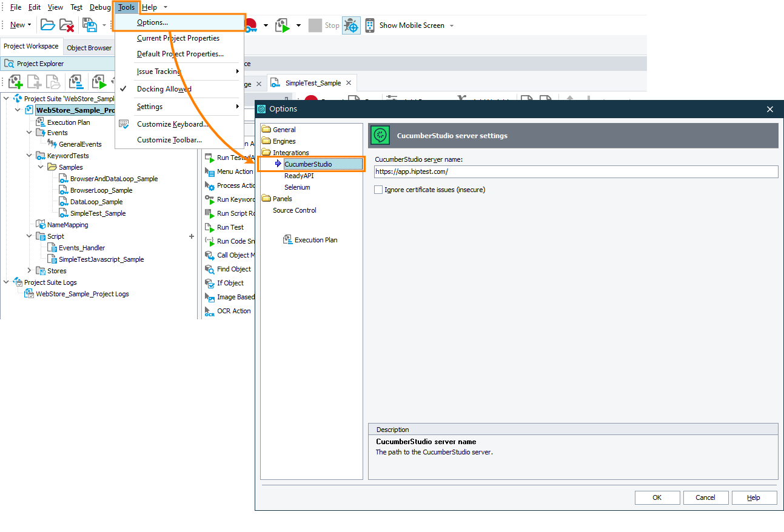Click the add new item icon in Project Explorer
784x532 pixels.
coord(16,82)
